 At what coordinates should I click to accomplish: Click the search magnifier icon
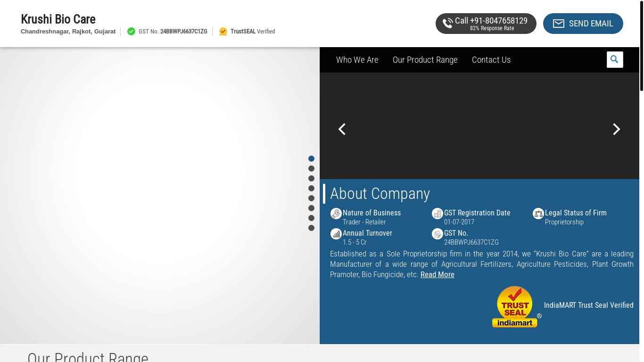coord(614,59)
